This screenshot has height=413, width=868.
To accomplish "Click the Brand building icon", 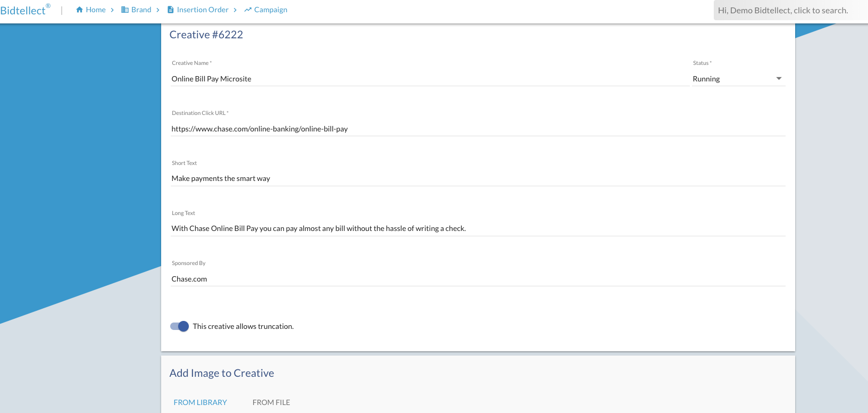I will (x=125, y=10).
